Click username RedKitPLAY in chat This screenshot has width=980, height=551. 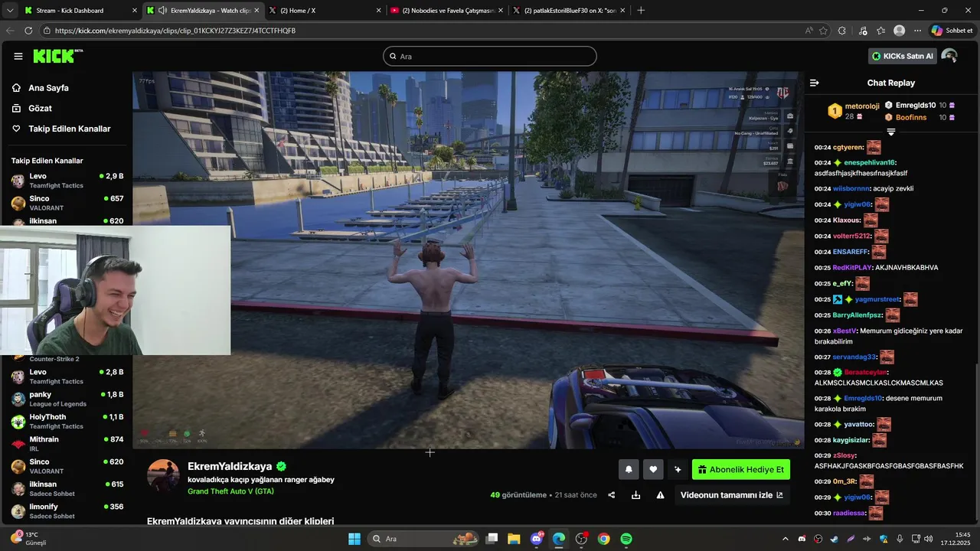853,268
